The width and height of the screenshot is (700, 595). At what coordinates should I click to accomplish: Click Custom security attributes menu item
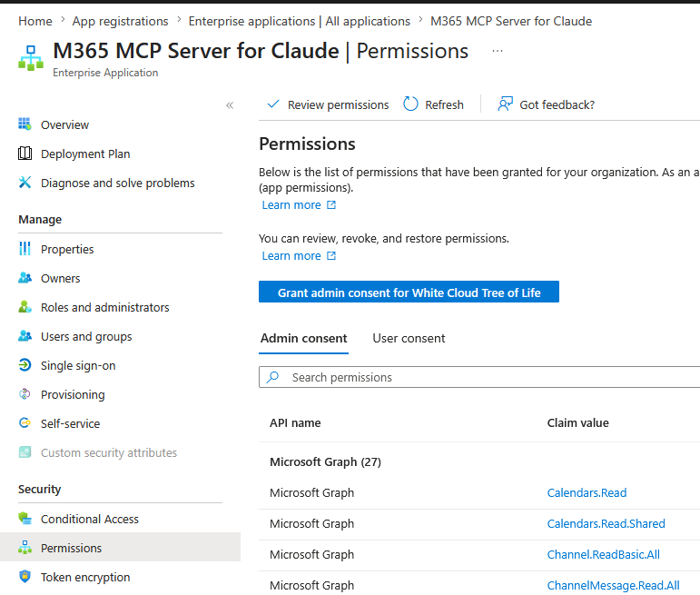click(108, 452)
